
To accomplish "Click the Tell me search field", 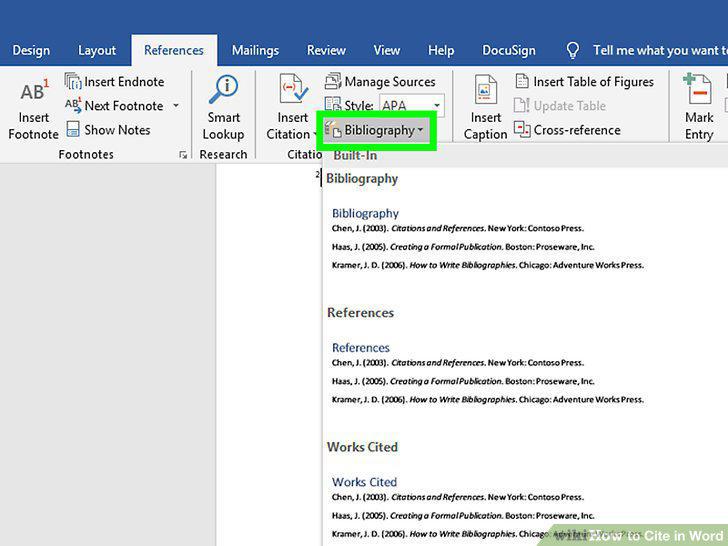I will pos(660,50).
